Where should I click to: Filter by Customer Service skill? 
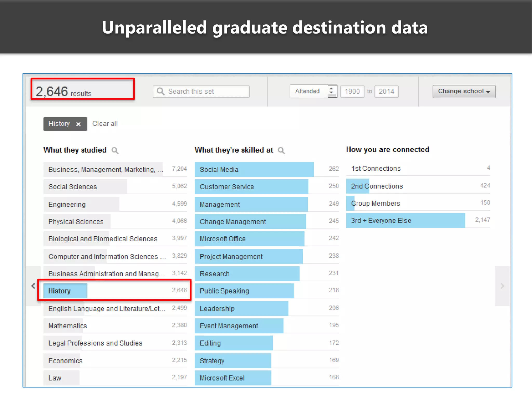click(x=267, y=187)
